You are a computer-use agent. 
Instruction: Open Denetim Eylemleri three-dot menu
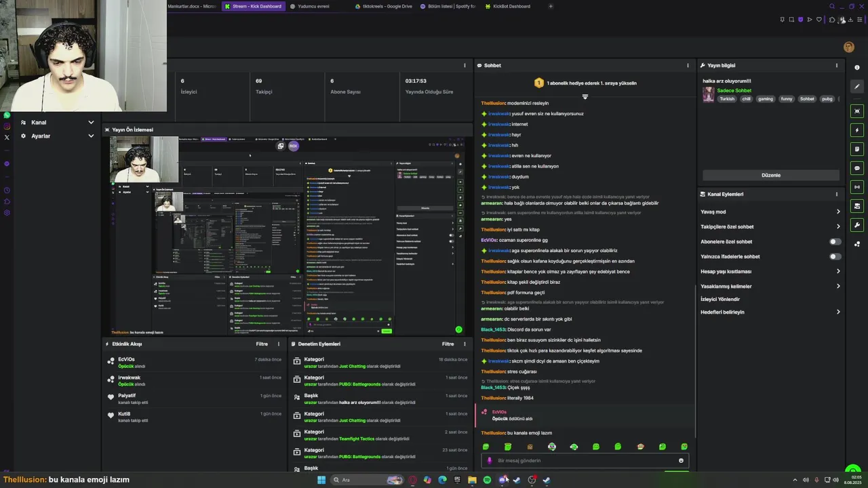[x=465, y=344]
